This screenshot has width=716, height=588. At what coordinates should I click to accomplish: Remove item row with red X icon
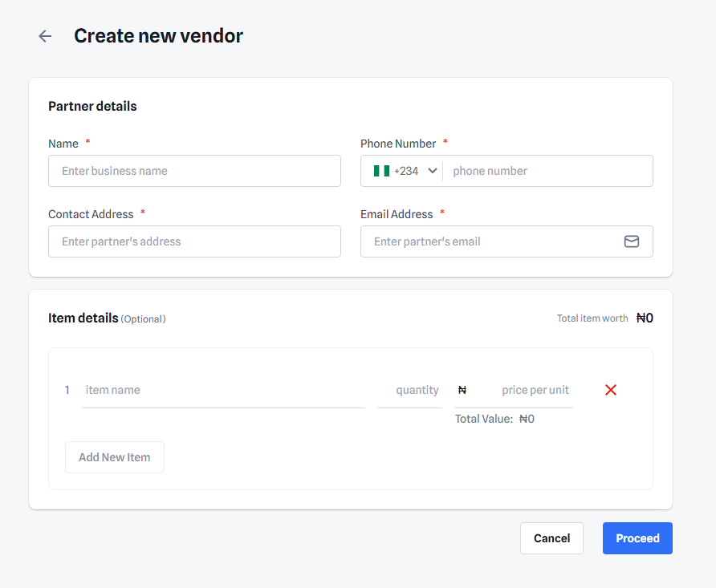(x=611, y=390)
